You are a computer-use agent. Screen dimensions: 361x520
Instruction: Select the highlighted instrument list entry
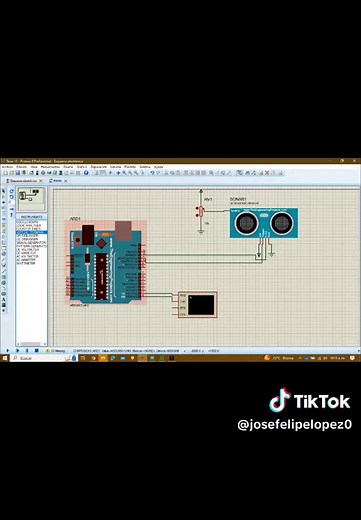click(32, 232)
